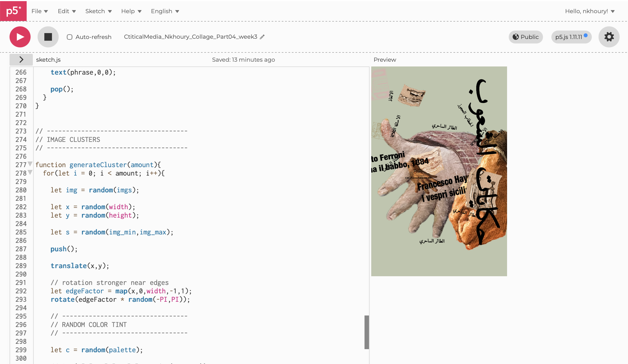Click line number 266 in the gutter
Image resolution: width=628 pixels, height=364 pixels.
[21, 72]
